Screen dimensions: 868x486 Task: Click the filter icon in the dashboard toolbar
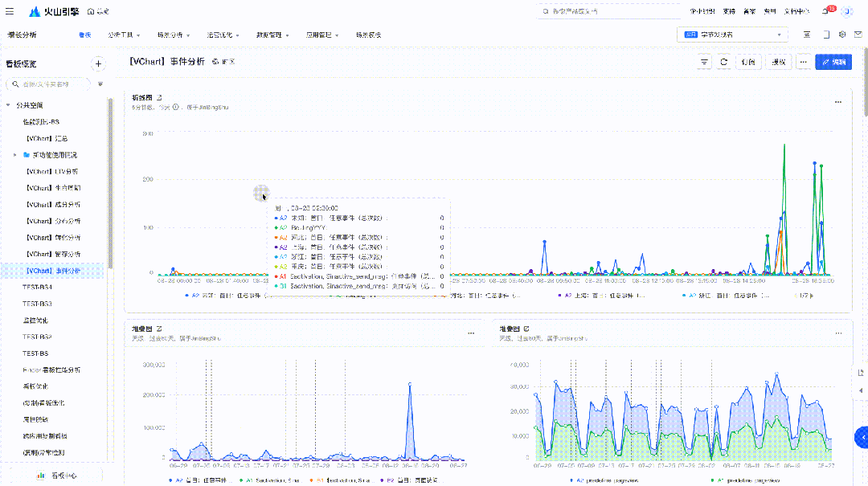coord(704,62)
